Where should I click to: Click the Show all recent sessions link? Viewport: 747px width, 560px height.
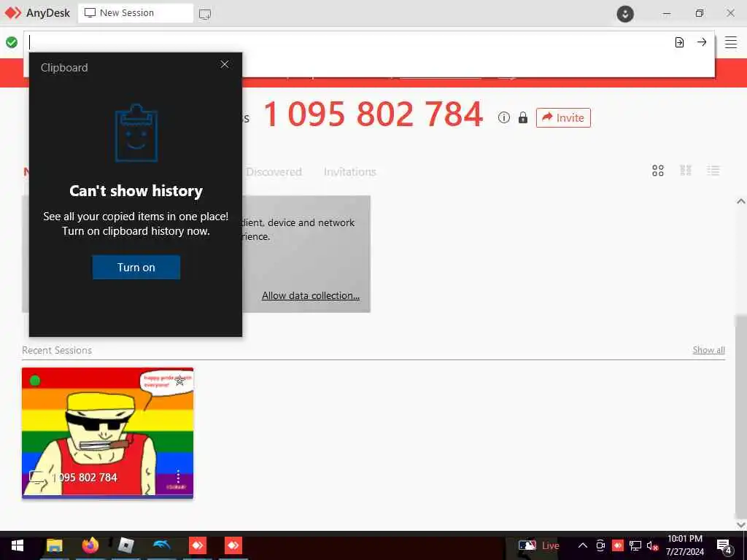tap(708, 350)
